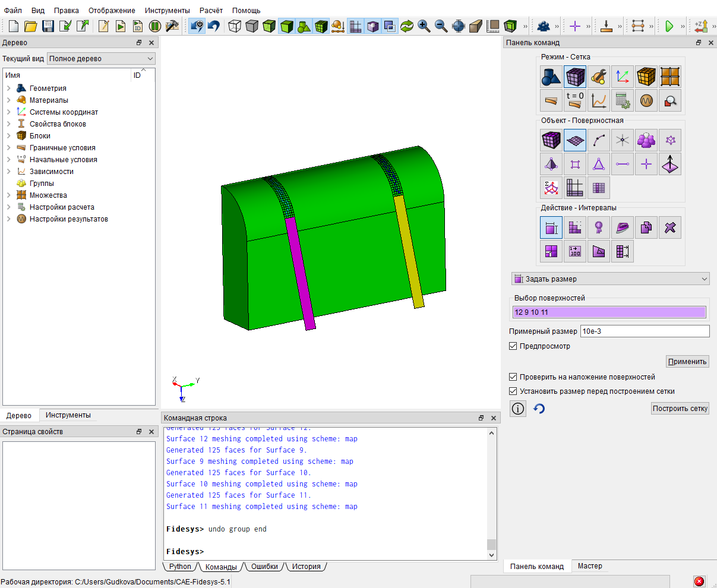
Task: Select the coordinate systems axes icon
Action: [x=623, y=77]
